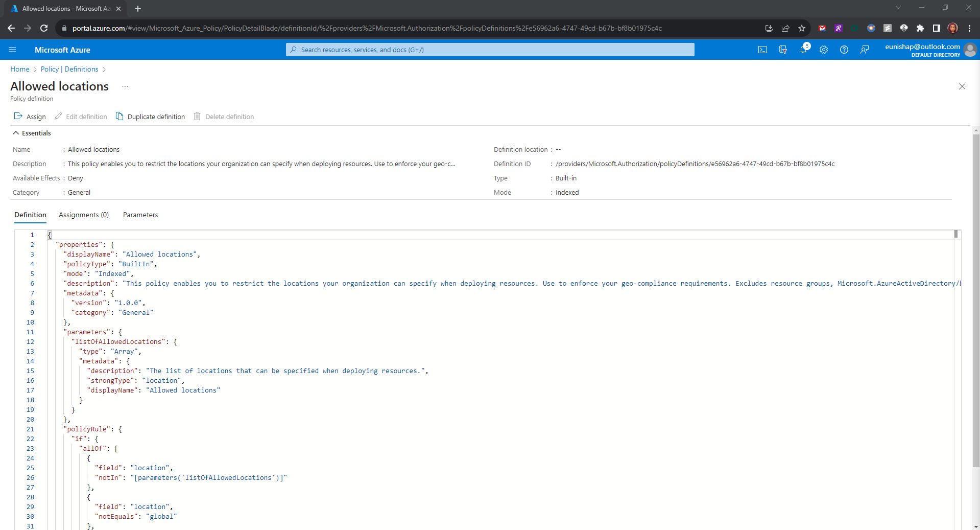This screenshot has width=980, height=530.
Task: Open the feedback icon in header
Action: [864, 50]
